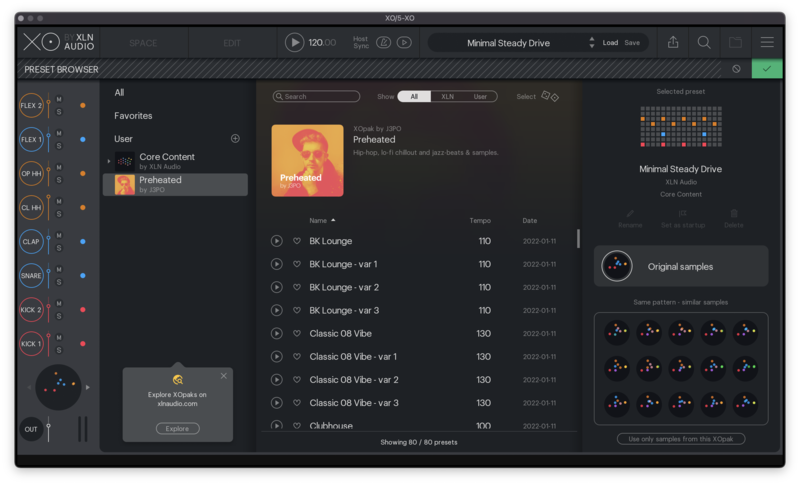Screen dimensions: 800x485
Task: Select the KICK 1 channel pad
Action: click(x=31, y=344)
